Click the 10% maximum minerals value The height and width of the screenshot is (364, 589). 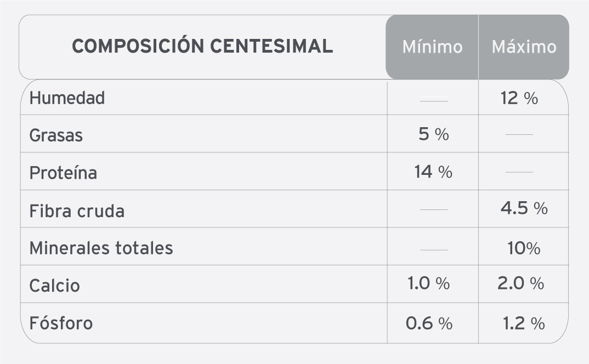click(x=524, y=248)
